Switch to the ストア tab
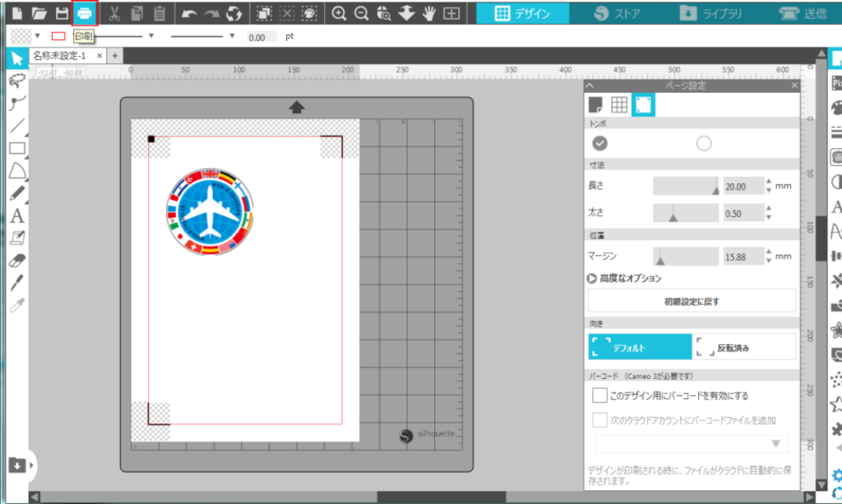Screen dimensions: 842x504 [x=617, y=13]
